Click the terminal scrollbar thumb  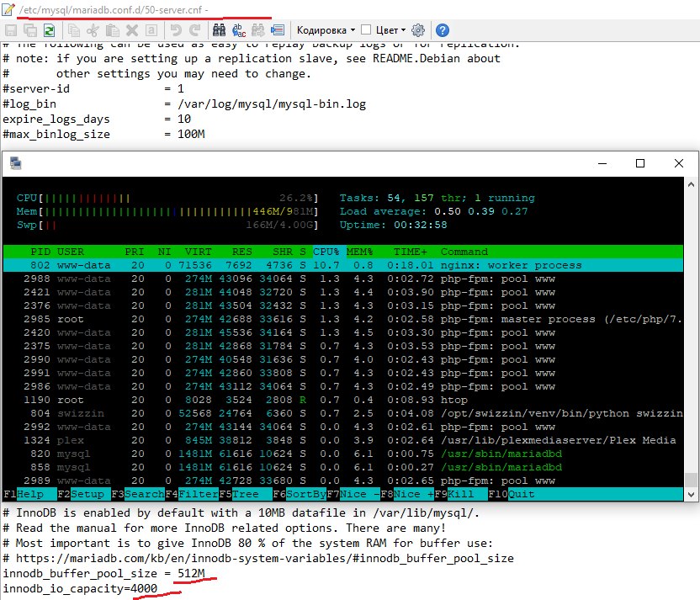691,481
